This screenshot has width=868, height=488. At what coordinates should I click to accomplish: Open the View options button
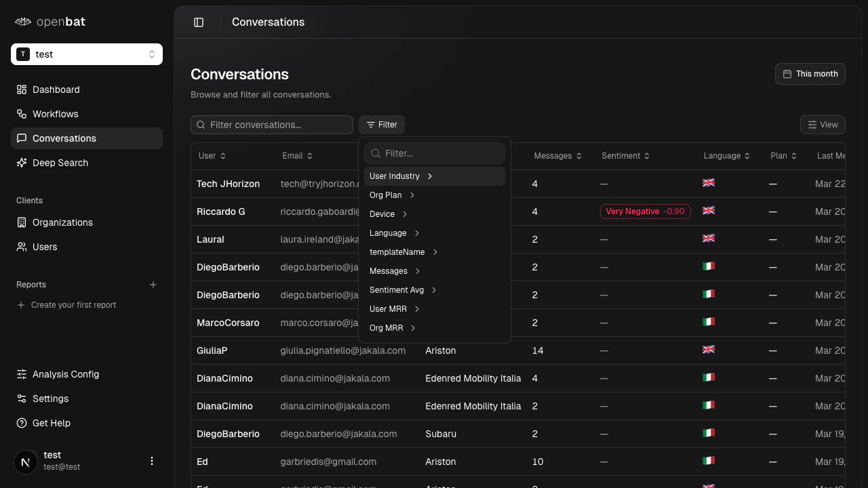[823, 125]
